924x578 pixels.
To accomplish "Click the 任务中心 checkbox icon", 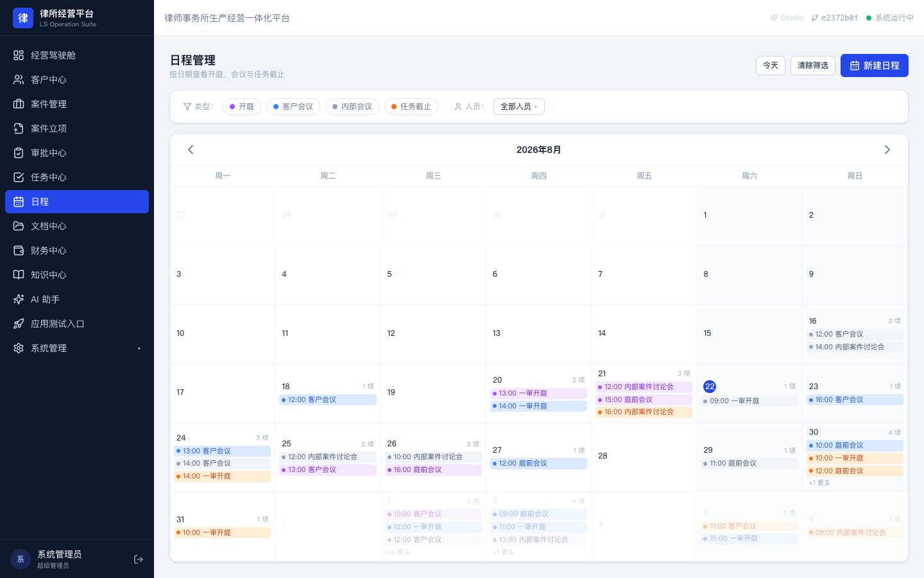I will 19,177.
